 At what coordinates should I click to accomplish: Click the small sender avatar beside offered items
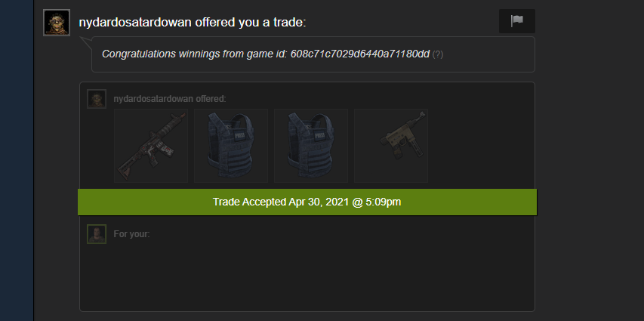(97, 99)
